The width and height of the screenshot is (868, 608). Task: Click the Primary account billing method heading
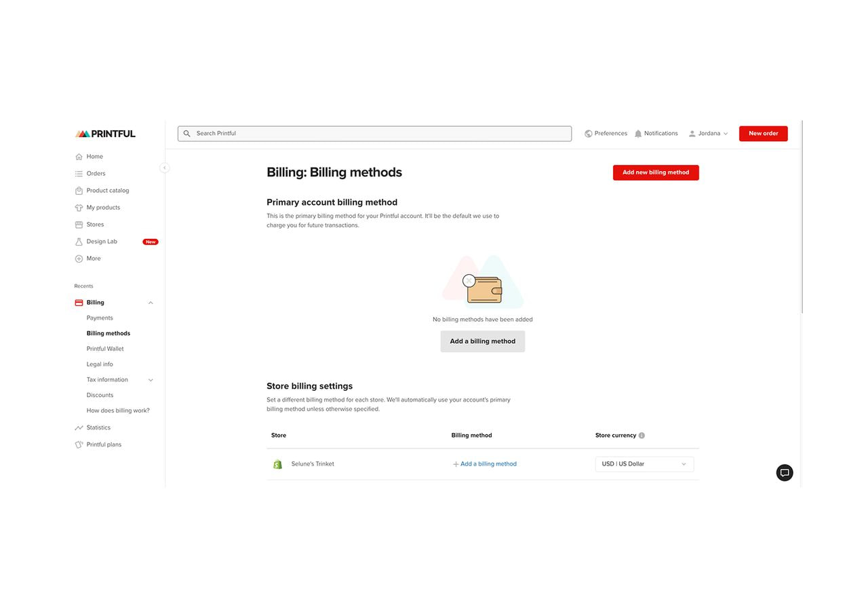click(332, 202)
